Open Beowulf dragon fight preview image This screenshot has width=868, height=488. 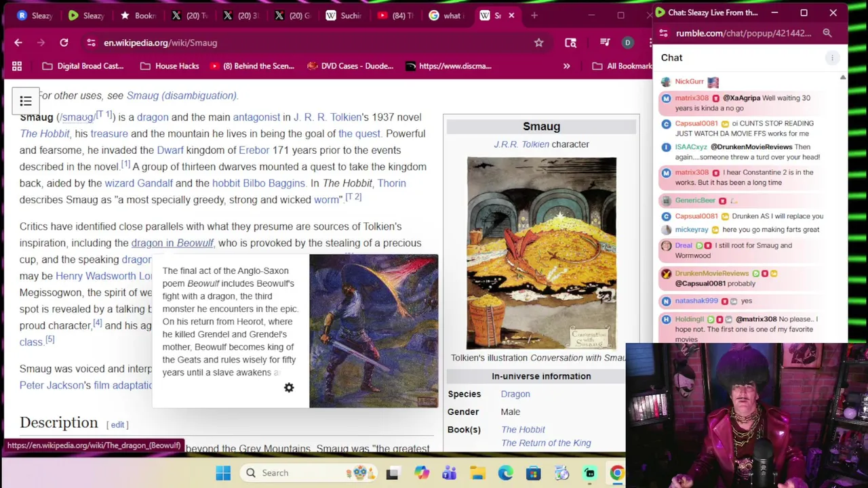[x=374, y=331]
